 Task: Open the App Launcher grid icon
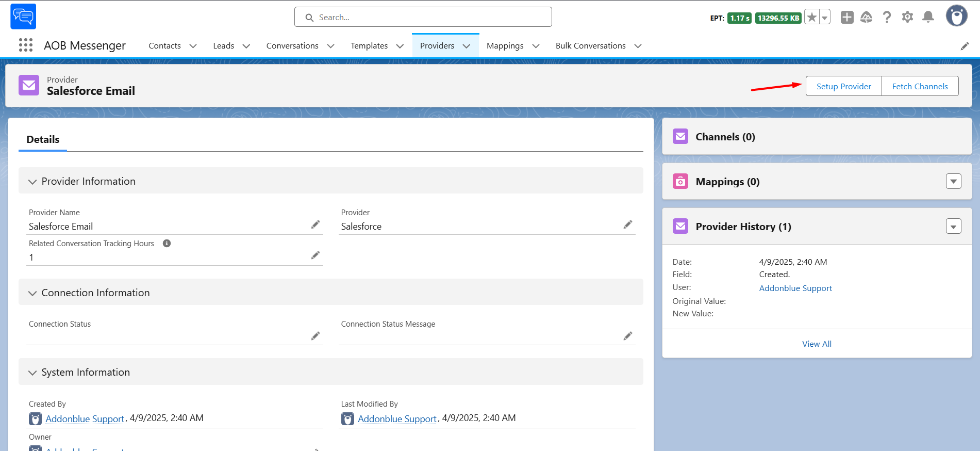coord(26,45)
